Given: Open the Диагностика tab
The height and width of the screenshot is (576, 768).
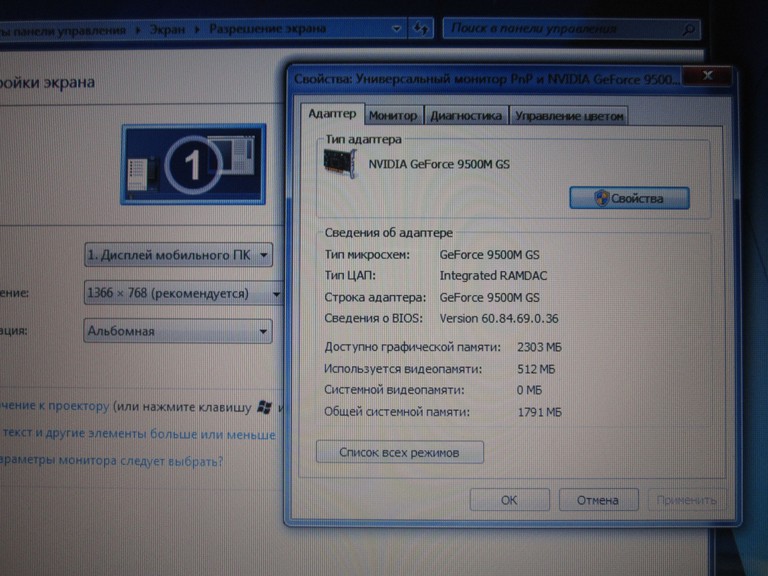Looking at the screenshot, I should pyautogui.click(x=466, y=116).
